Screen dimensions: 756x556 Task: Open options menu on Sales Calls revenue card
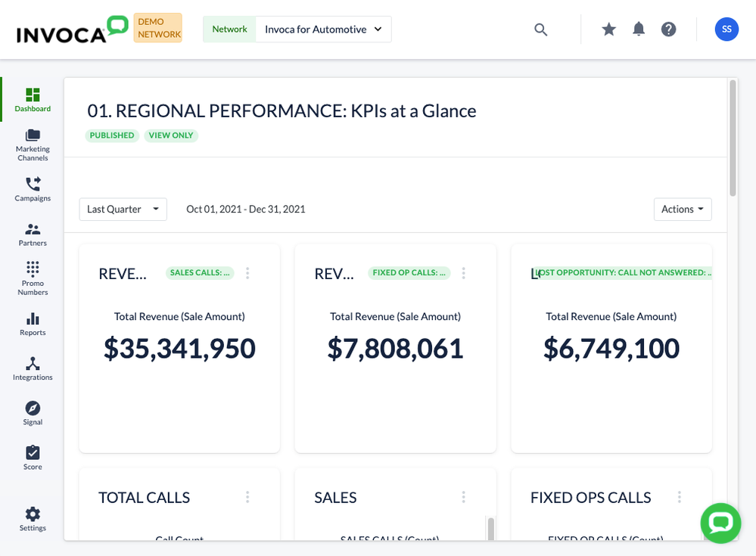point(247,273)
